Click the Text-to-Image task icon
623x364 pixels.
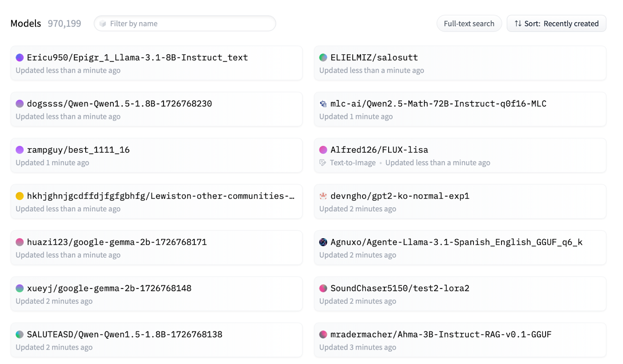click(x=322, y=163)
